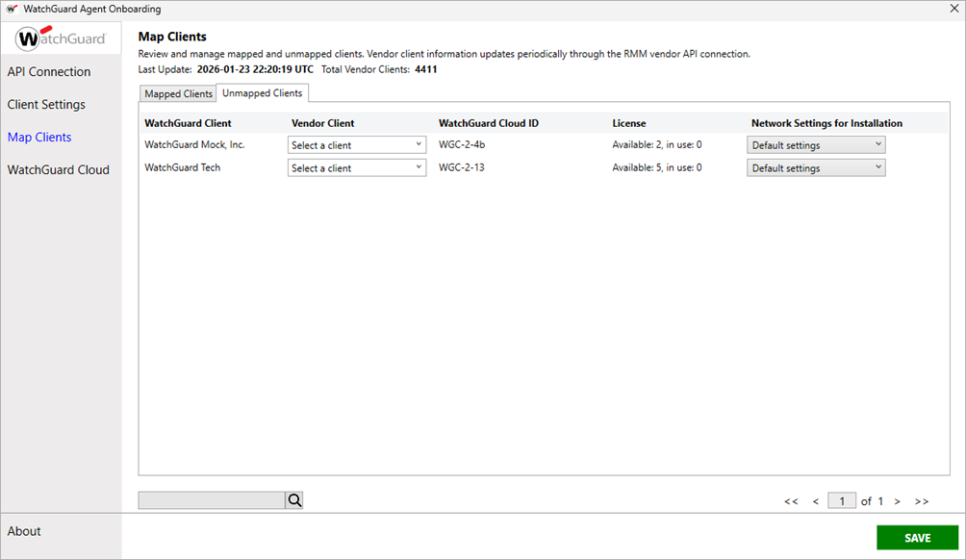Select the Unmapped Clients tab

(x=262, y=92)
